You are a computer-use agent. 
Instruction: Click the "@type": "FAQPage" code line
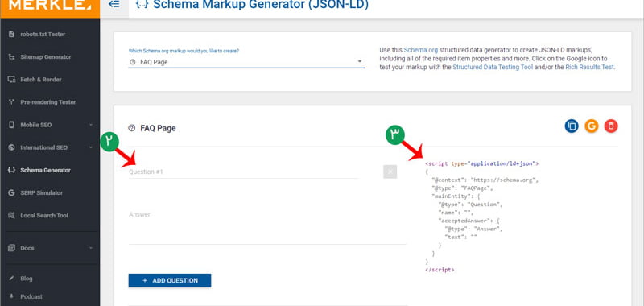click(x=461, y=188)
